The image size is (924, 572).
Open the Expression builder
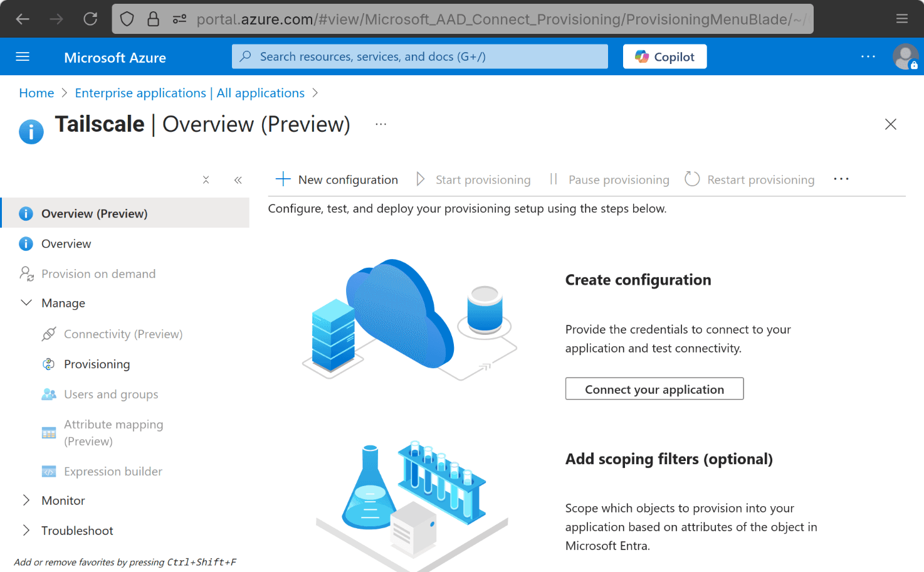tap(112, 471)
